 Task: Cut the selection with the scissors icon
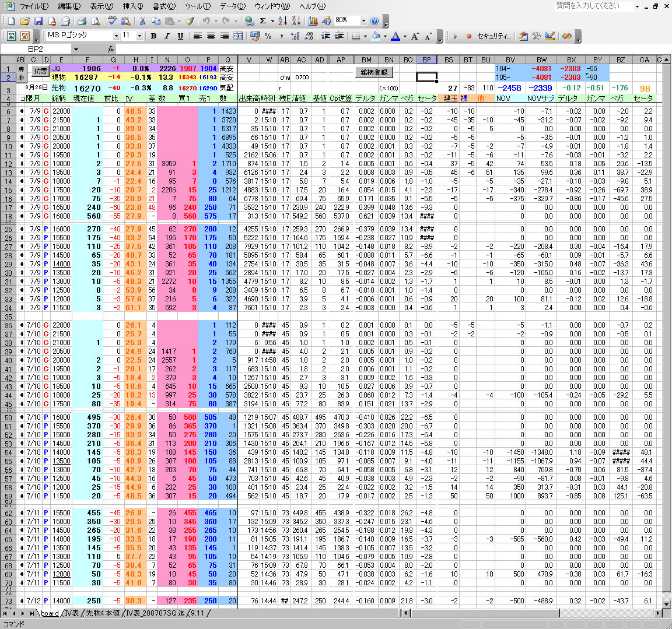(143, 20)
